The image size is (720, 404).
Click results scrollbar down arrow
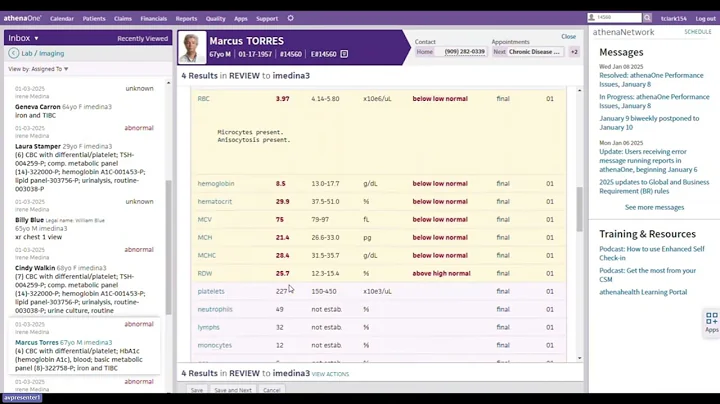click(x=579, y=358)
